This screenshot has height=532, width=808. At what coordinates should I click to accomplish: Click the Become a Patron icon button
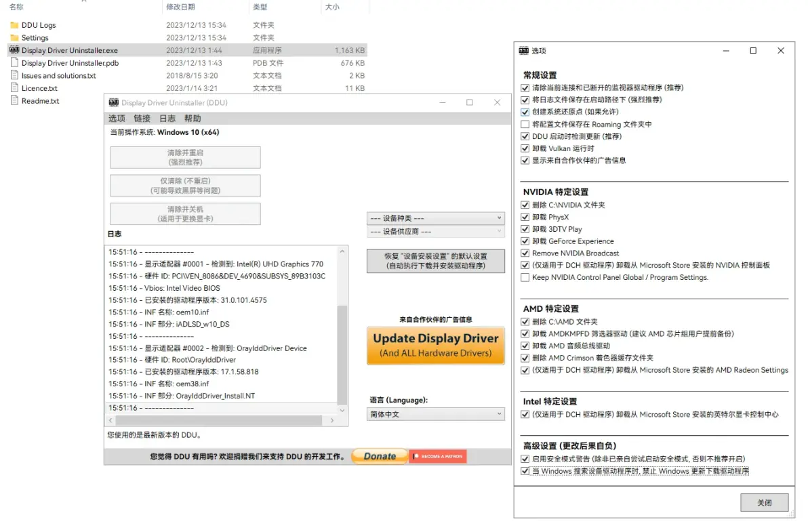click(438, 456)
